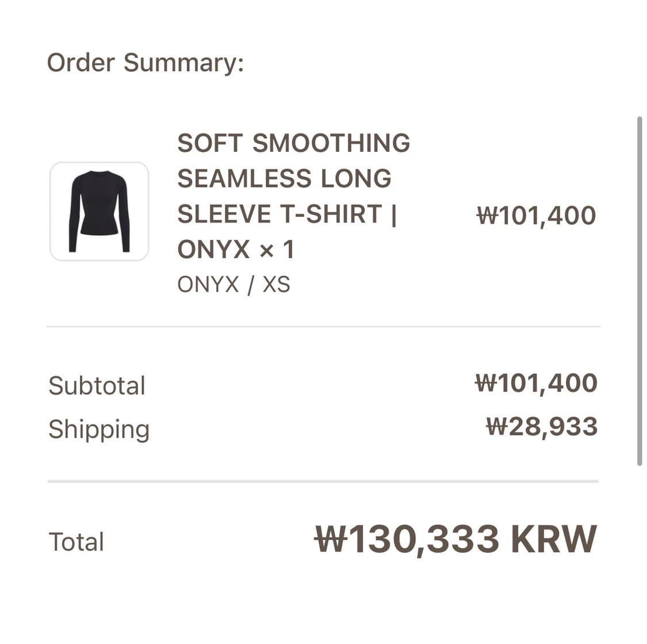Click the Subtotal label
The image size is (647, 644).
[x=97, y=385]
